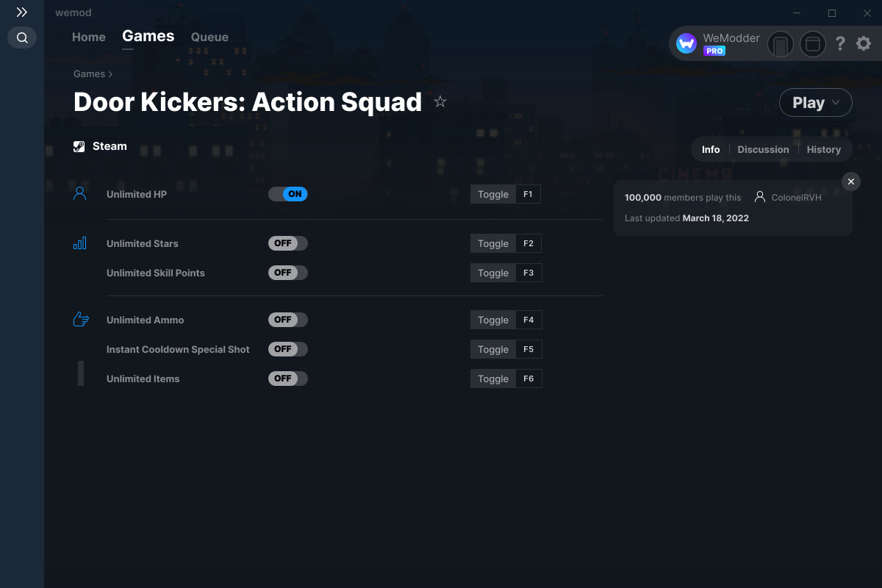Click the F5 hotkey box
The image size is (882, 588).
pyautogui.click(x=528, y=349)
